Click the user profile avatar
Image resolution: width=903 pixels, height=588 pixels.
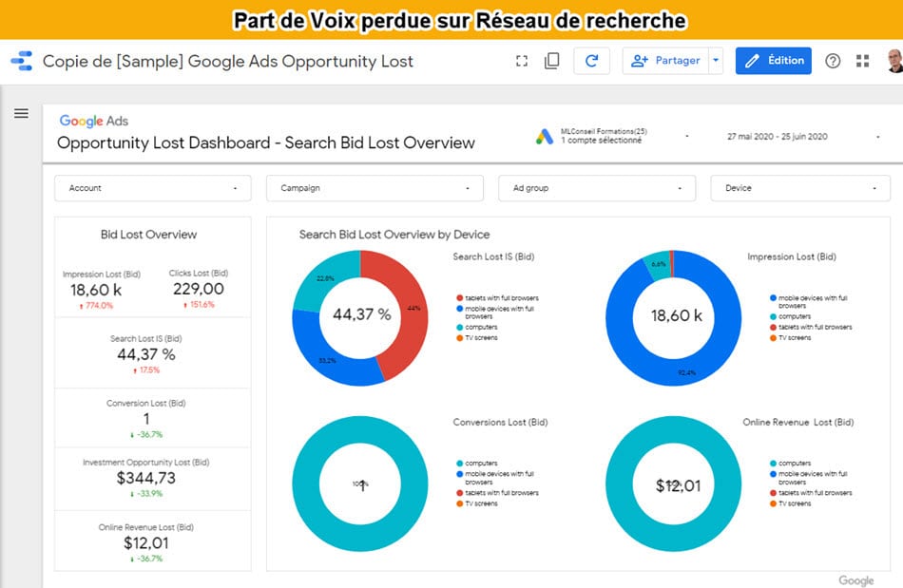(895, 61)
